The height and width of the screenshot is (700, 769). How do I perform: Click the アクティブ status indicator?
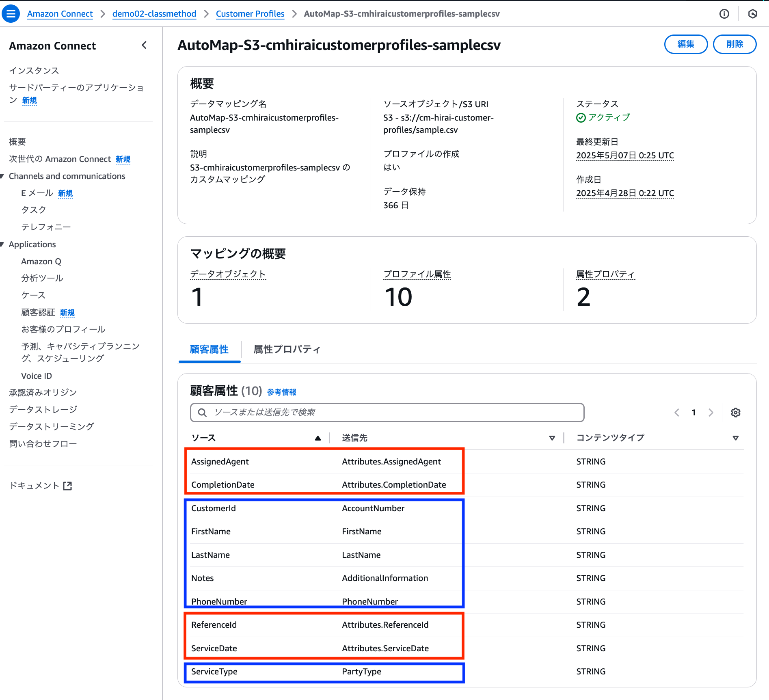[x=603, y=117]
